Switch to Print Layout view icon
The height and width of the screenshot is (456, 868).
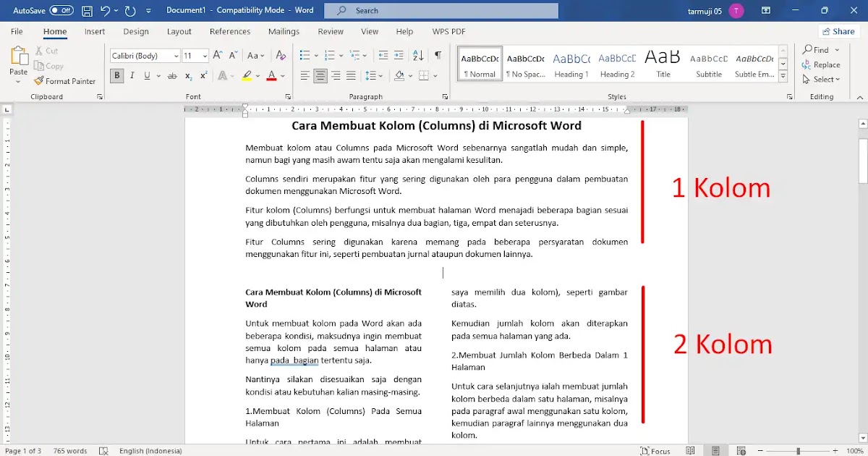715,451
